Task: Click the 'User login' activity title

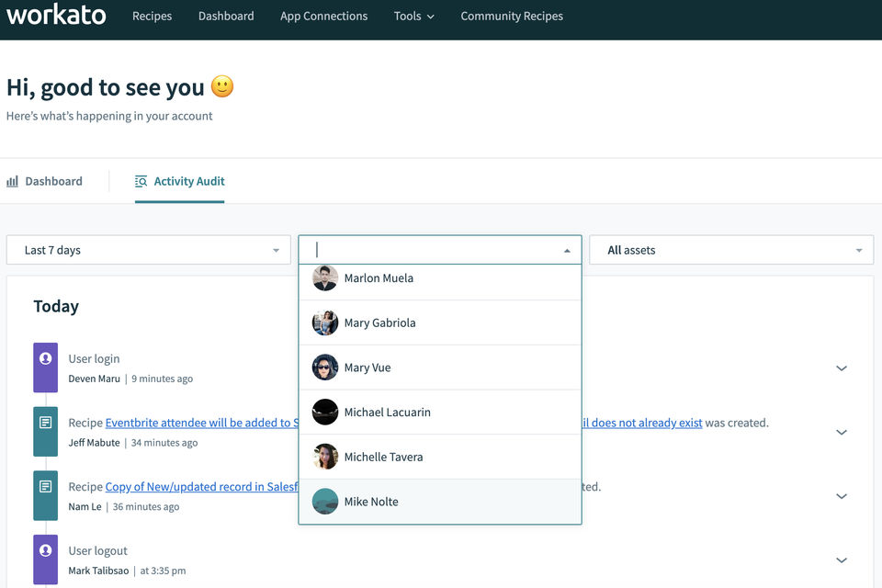Action: point(94,358)
